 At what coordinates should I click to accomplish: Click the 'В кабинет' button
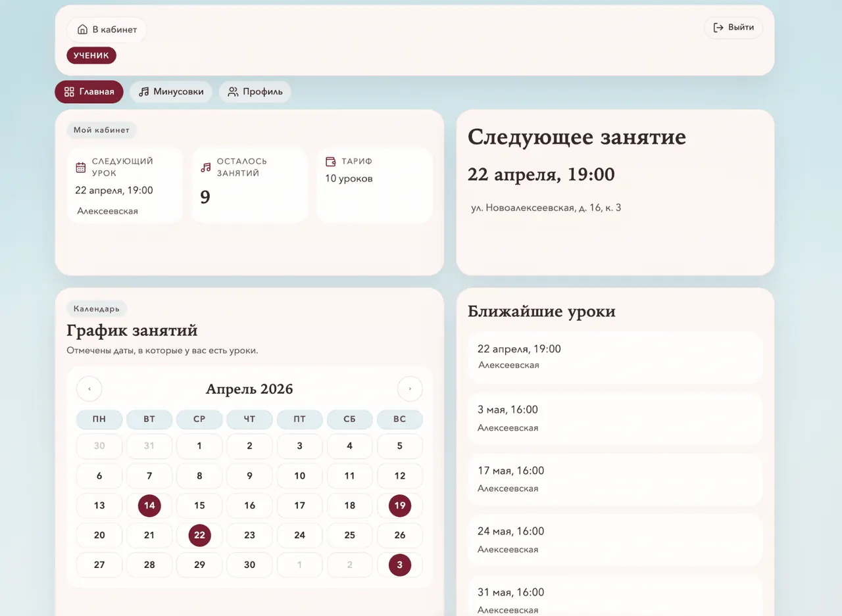(107, 30)
